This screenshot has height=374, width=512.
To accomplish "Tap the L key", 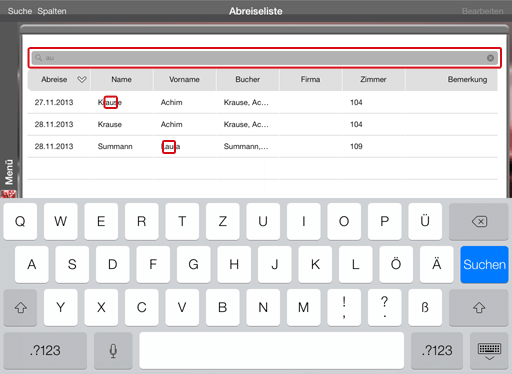I will (356, 264).
